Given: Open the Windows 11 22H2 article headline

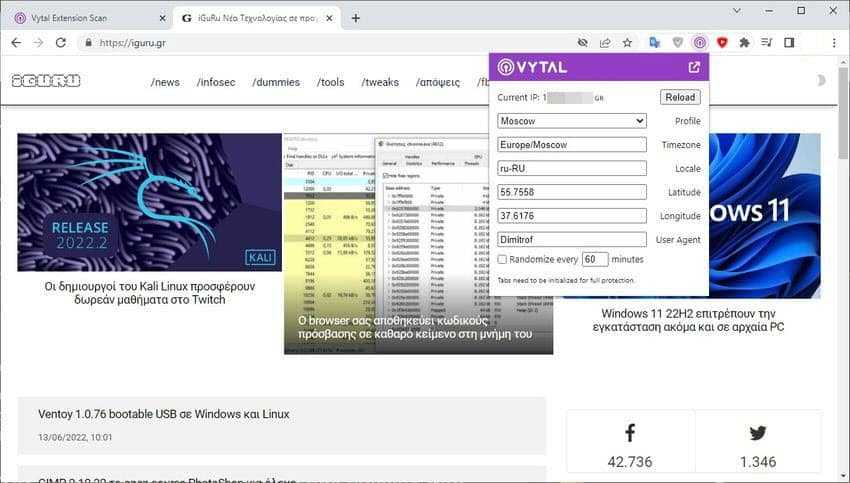Looking at the screenshot, I should point(688,320).
